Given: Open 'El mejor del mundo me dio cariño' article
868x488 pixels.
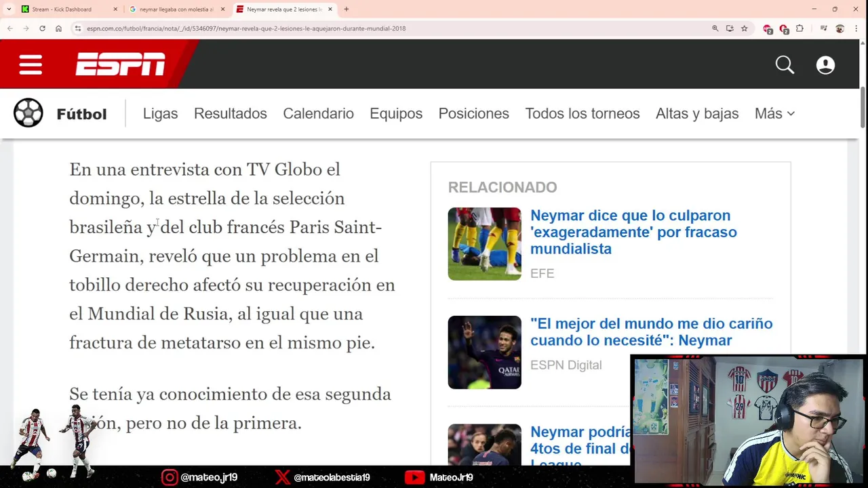Looking at the screenshot, I should [x=651, y=332].
